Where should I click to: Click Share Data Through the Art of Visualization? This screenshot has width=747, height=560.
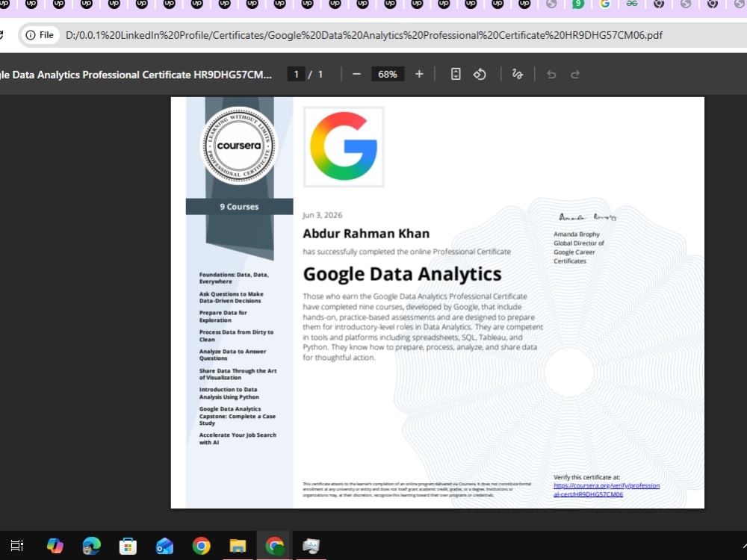238,374
